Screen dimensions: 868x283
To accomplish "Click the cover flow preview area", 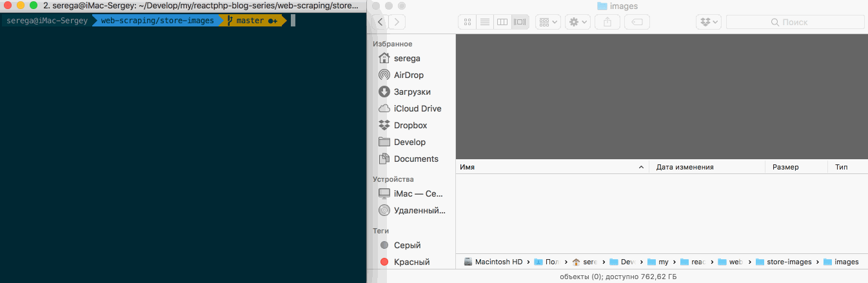I will click(662, 96).
